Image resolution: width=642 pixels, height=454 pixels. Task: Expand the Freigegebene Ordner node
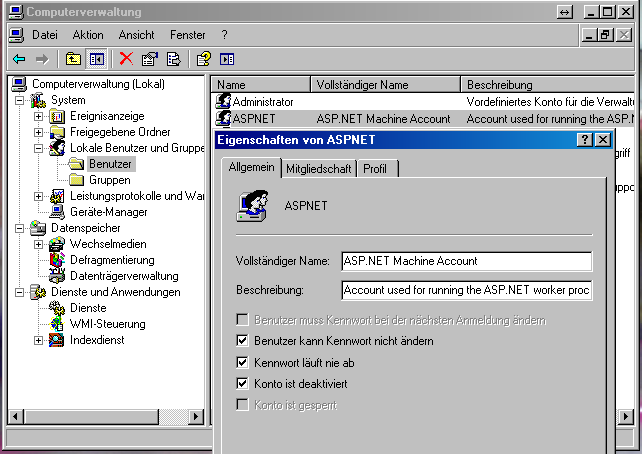pos(38,132)
